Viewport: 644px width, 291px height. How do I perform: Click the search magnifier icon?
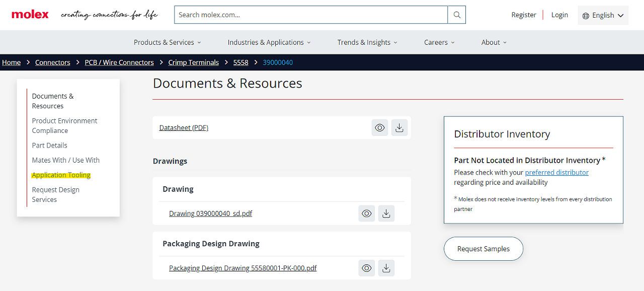[457, 15]
